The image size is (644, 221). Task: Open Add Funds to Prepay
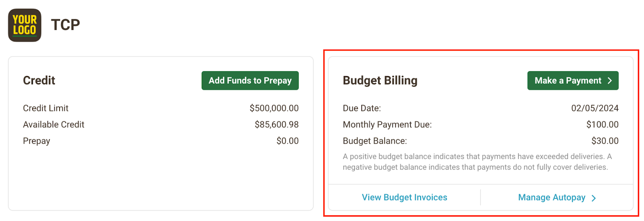pyautogui.click(x=250, y=81)
